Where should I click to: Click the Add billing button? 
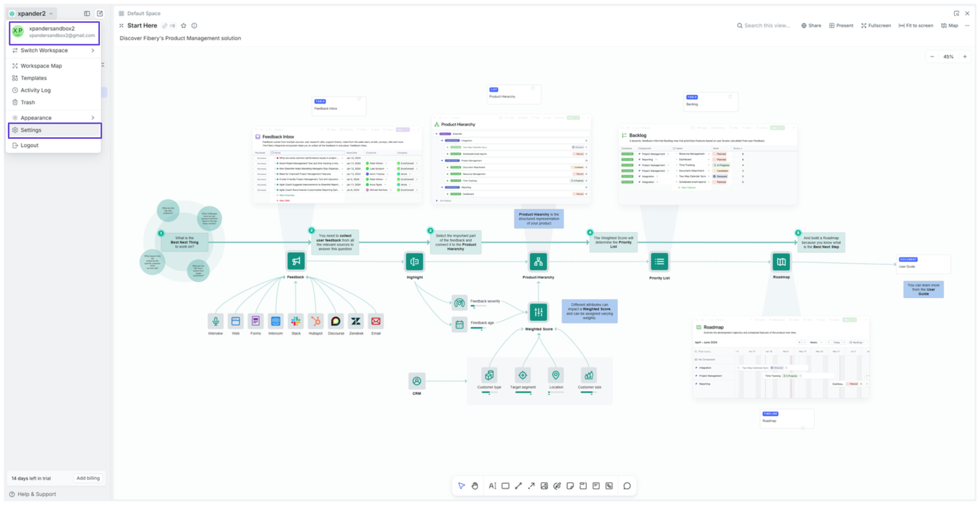pos(88,478)
